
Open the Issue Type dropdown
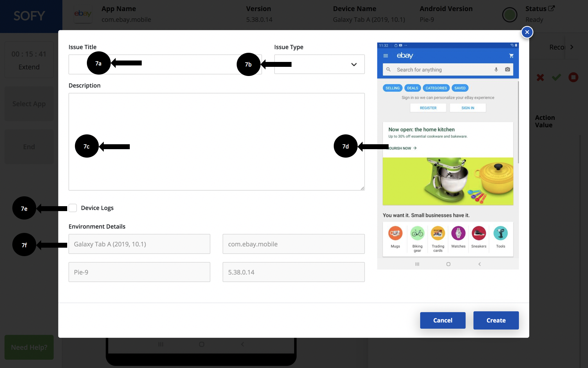tap(319, 64)
